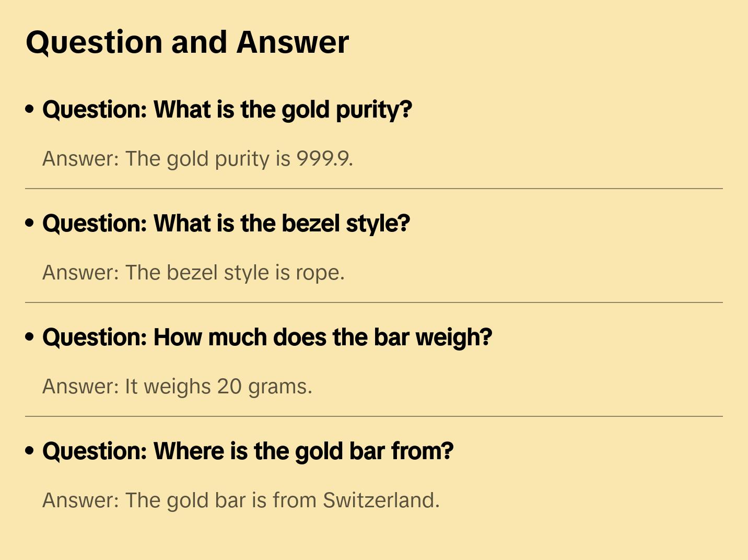Click the divider below the gold purity answer
Viewport: 748px width, 560px height.
coord(374,189)
